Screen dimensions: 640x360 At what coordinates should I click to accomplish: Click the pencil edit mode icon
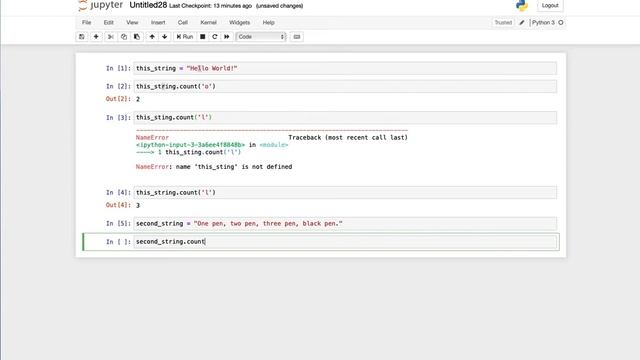click(x=522, y=22)
